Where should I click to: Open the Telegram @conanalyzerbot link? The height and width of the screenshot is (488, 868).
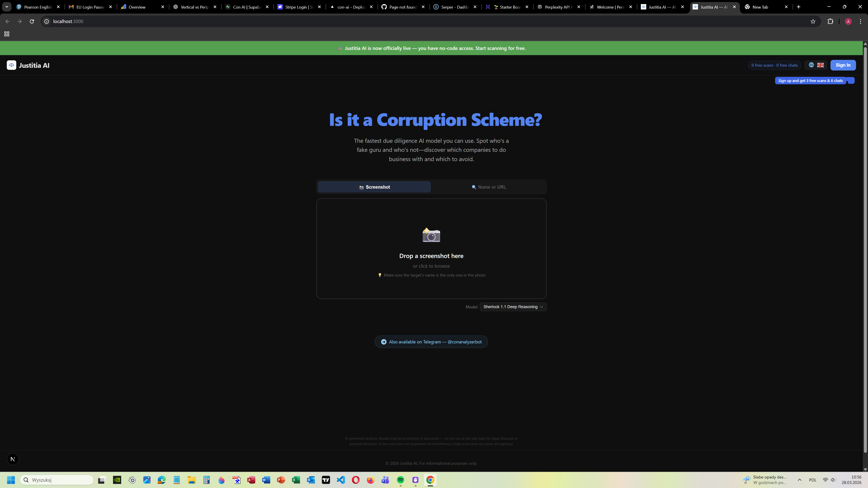coord(431,342)
